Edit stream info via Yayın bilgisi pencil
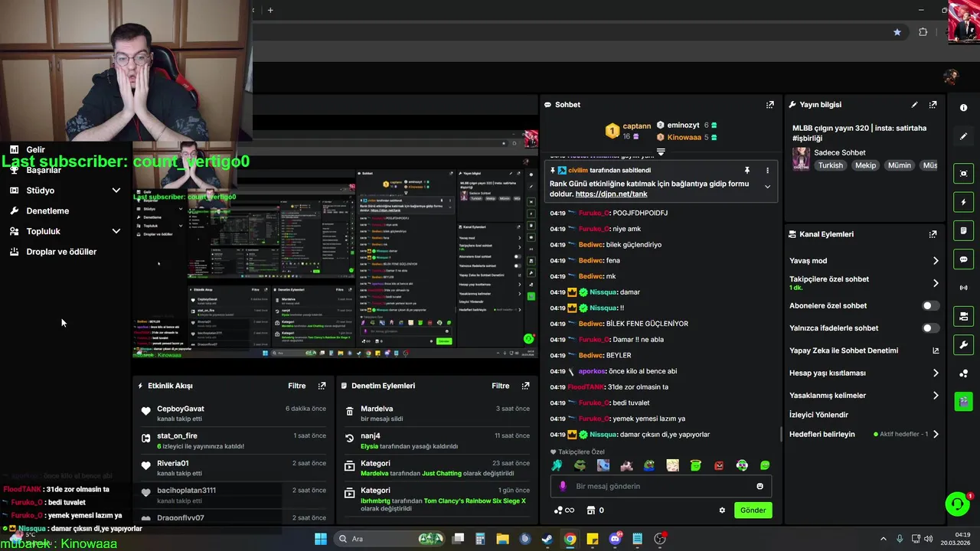Viewport: 980px width, 551px height. [914, 105]
